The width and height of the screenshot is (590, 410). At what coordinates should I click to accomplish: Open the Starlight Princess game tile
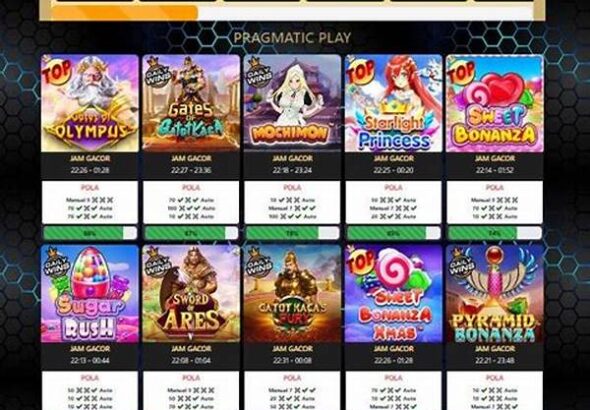point(393,103)
